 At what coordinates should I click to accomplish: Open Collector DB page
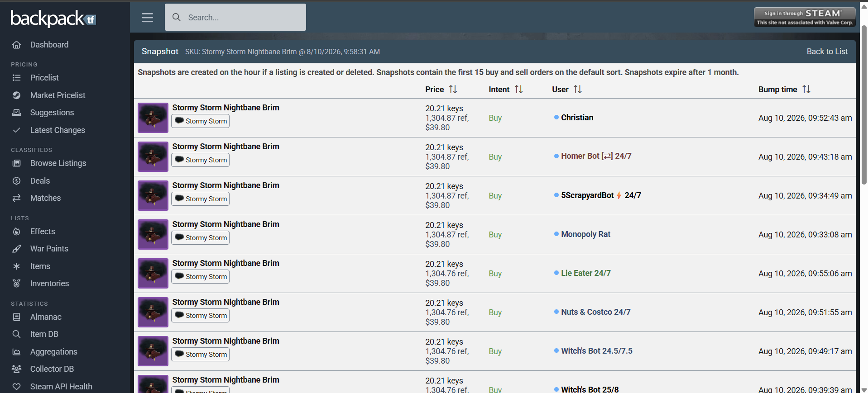[x=52, y=369]
